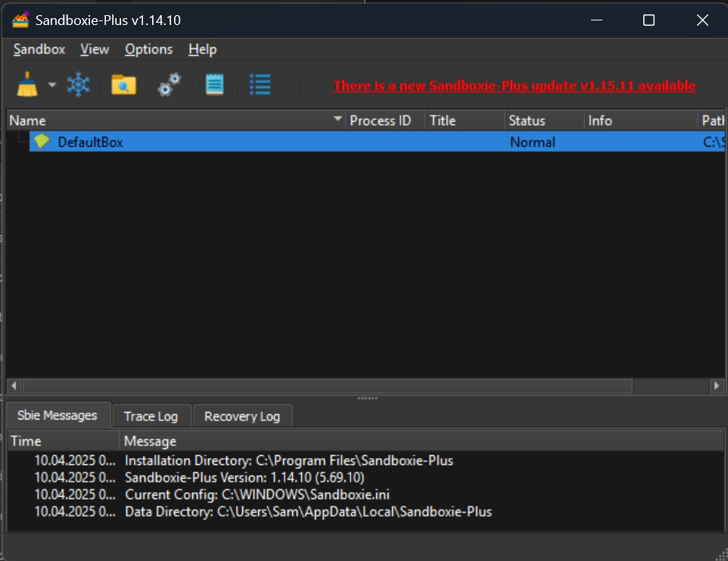The image size is (728, 561).
Task: Click the horizontal scrollbar thumb
Action: pyautogui.click(x=328, y=385)
